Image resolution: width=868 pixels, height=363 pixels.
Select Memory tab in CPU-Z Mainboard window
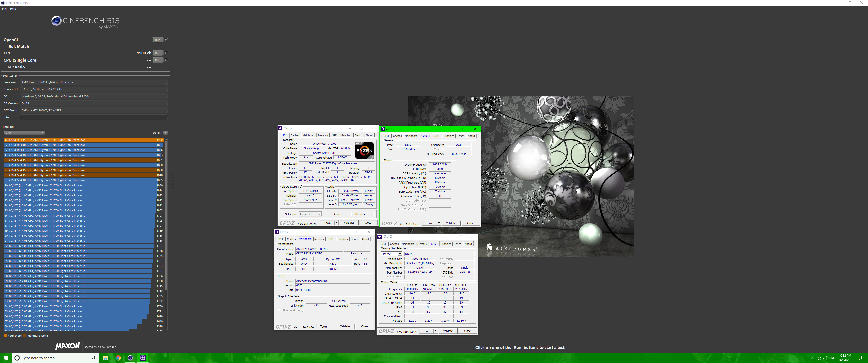[319, 239]
